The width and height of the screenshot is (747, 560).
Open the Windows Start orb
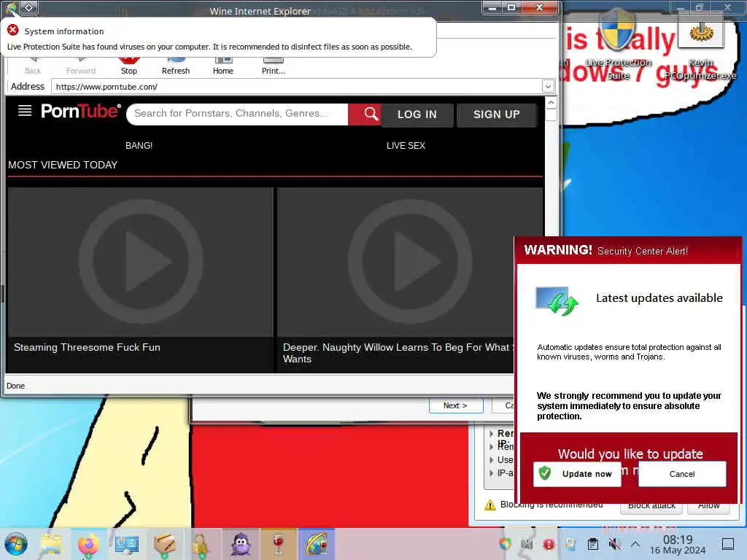(16, 544)
